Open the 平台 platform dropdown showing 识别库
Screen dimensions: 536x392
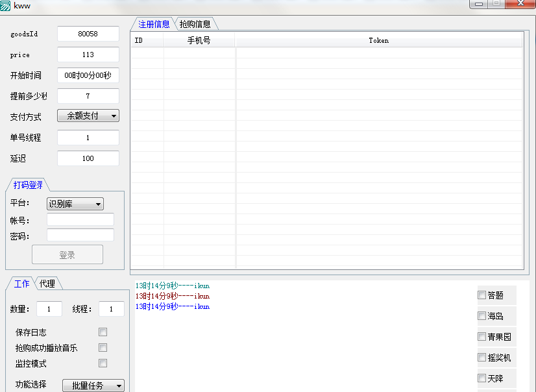click(75, 204)
